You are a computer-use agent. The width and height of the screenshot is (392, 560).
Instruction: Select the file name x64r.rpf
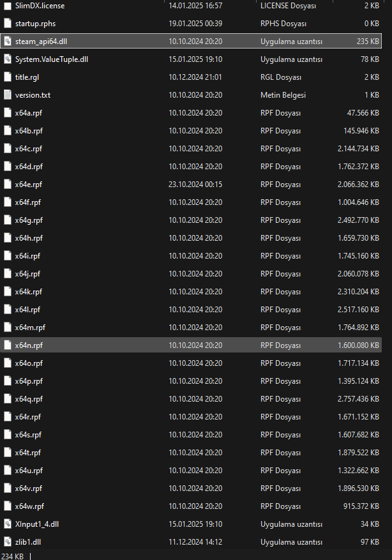[28, 417]
